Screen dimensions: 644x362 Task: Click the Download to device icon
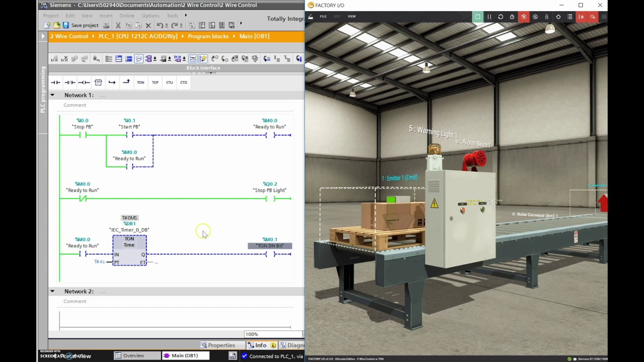point(203,25)
